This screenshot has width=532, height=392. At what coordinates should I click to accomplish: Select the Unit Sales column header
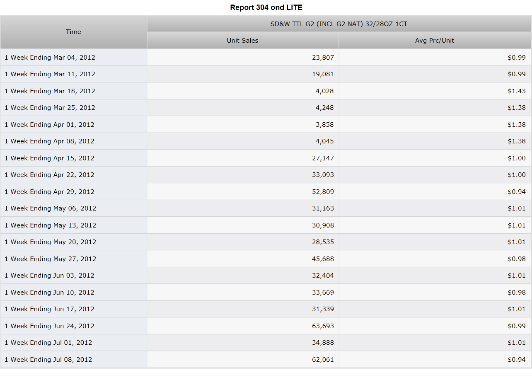pyautogui.click(x=243, y=41)
